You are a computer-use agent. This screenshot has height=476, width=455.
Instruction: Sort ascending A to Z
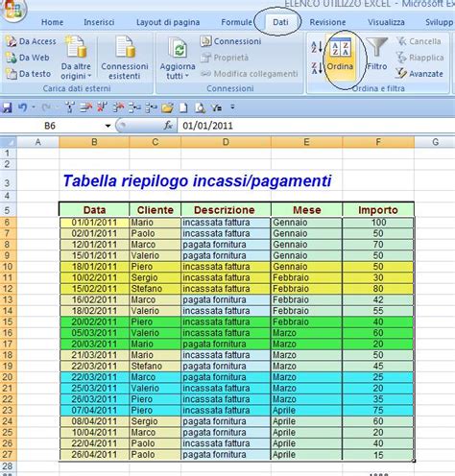point(316,47)
